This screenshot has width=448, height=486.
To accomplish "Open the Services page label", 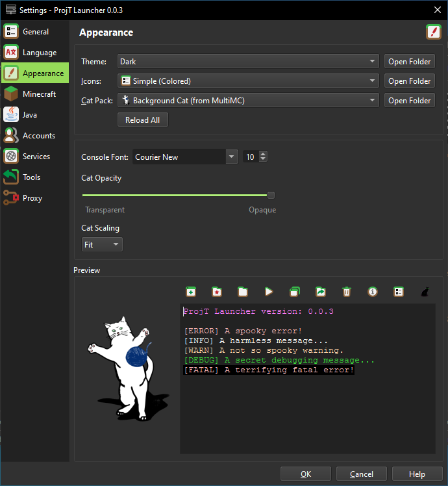I will tap(36, 157).
